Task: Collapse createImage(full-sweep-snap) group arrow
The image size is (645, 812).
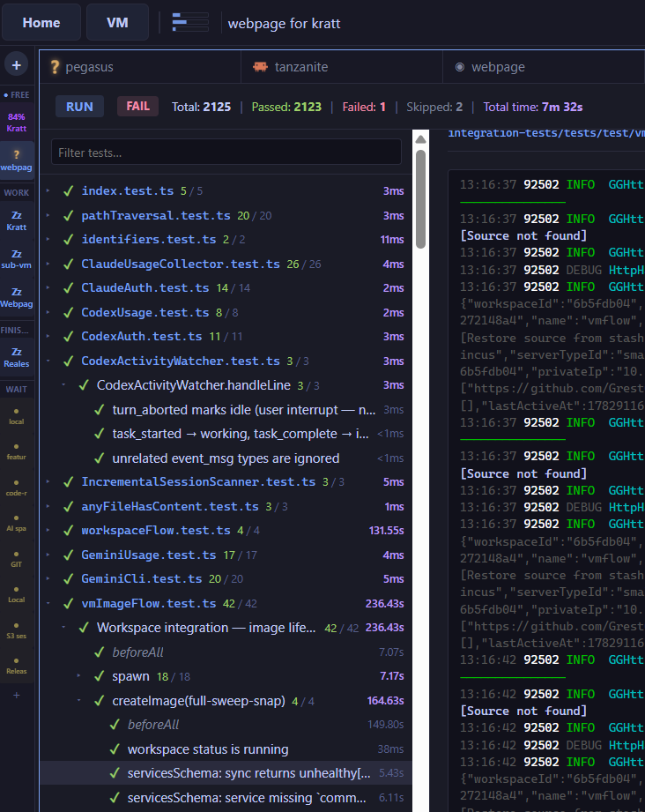Action: click(78, 700)
